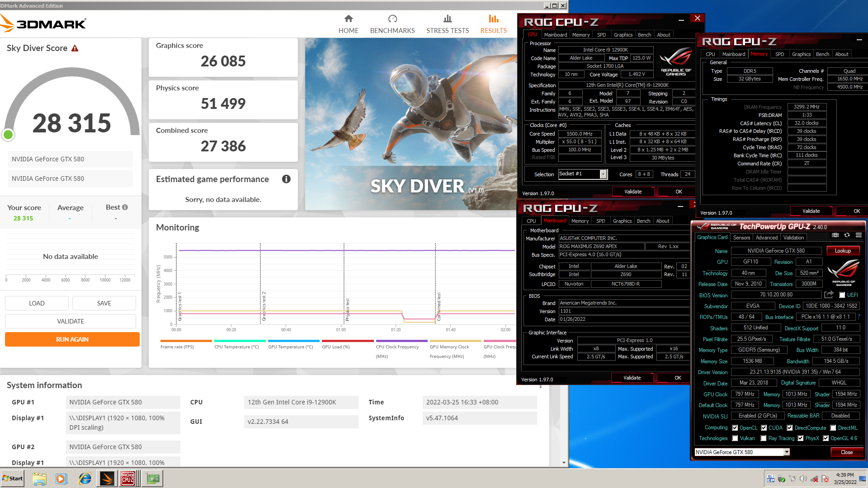This screenshot has height=488, width=868.
Task: Toggle the Vulkan checkbox in GPU-Z
Action: click(735, 438)
